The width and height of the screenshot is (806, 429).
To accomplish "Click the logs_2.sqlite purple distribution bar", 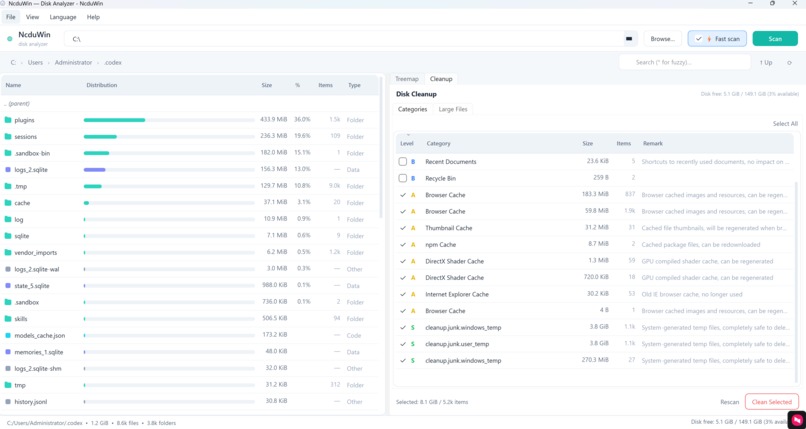I will pos(95,170).
